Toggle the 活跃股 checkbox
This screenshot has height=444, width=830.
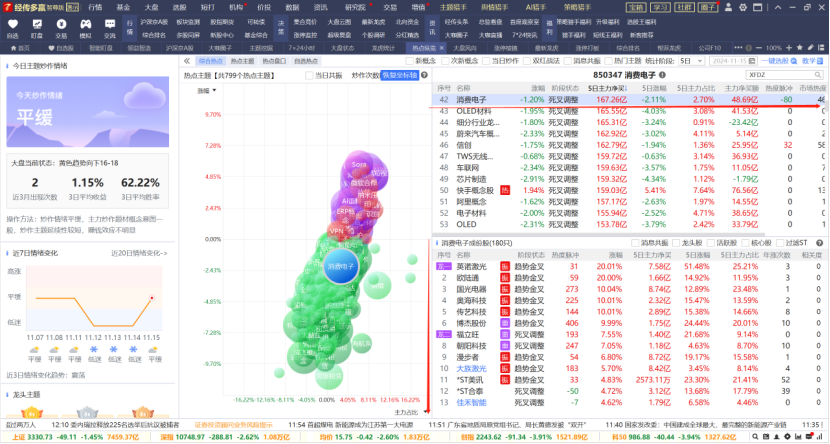pyautogui.click(x=711, y=243)
